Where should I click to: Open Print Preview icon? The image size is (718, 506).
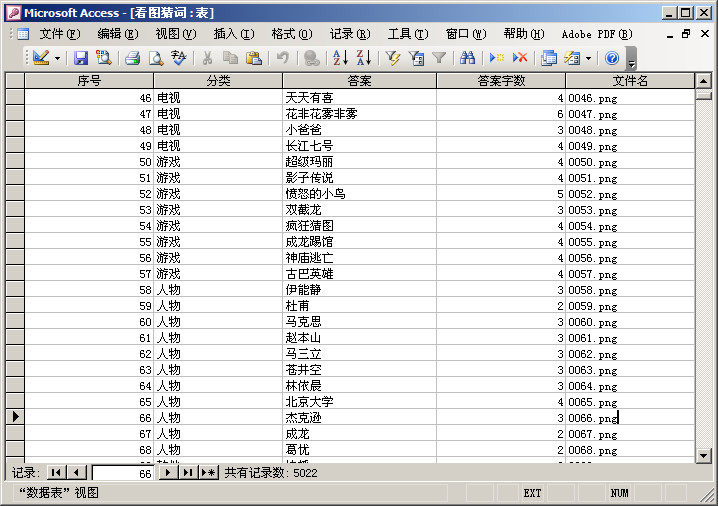tap(156, 58)
